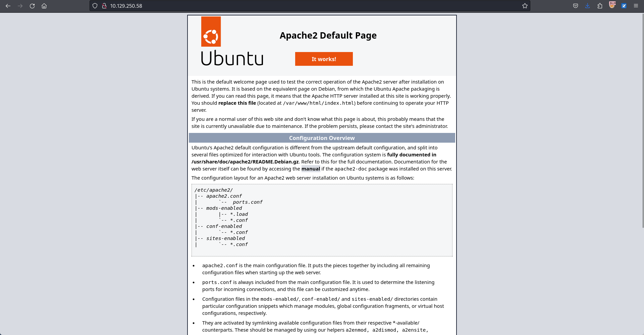Open the extensions puzzle menu
The width and height of the screenshot is (644, 335).
point(600,6)
